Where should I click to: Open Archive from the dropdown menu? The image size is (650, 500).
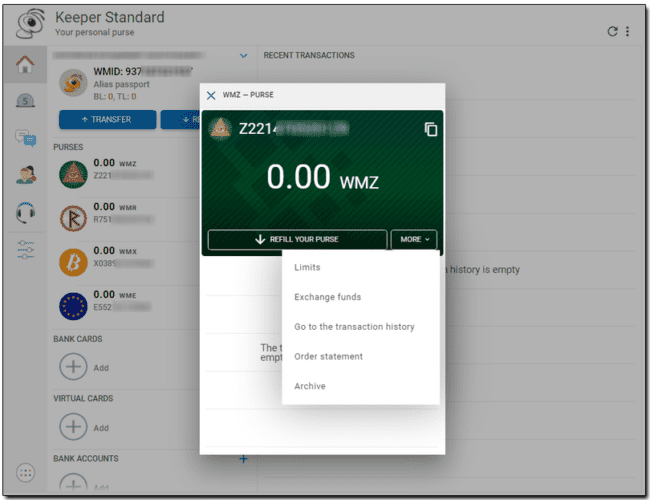point(310,386)
